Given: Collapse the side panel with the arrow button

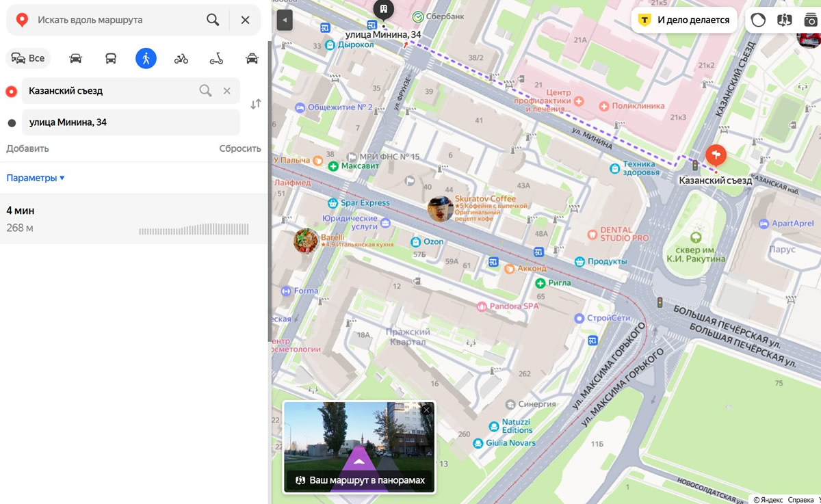Looking at the screenshot, I should 285,20.
